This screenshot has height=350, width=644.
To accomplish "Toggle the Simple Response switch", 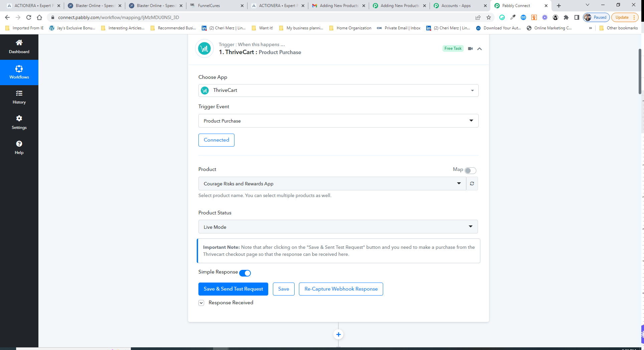I will 245,273.
